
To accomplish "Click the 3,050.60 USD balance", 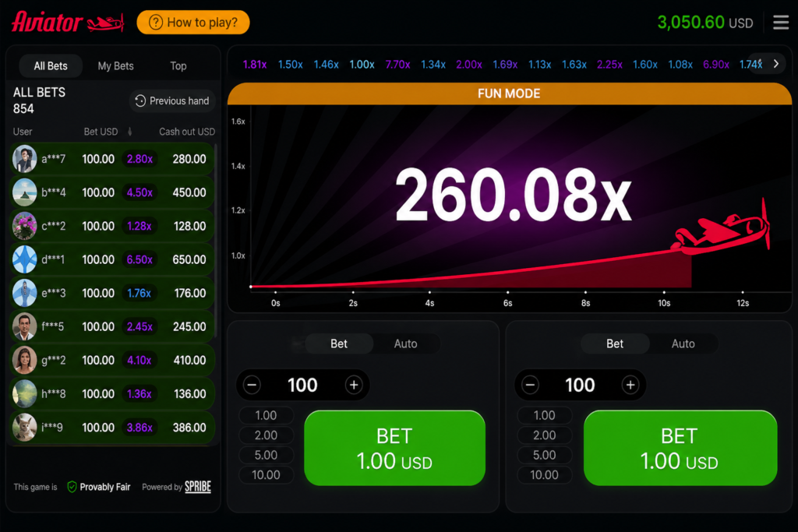I will (704, 23).
